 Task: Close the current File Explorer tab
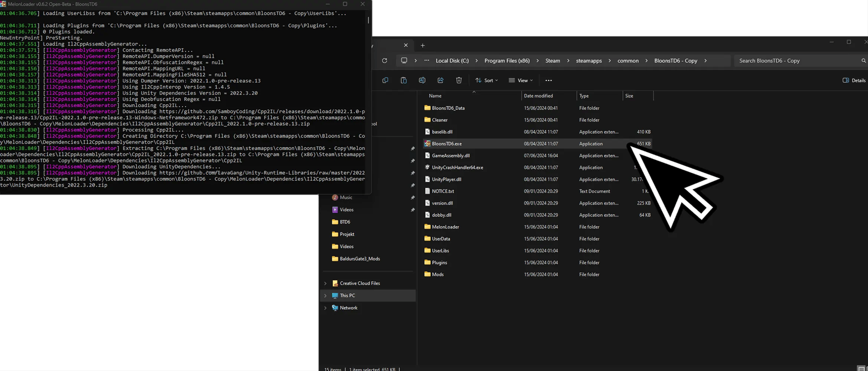[x=406, y=45]
